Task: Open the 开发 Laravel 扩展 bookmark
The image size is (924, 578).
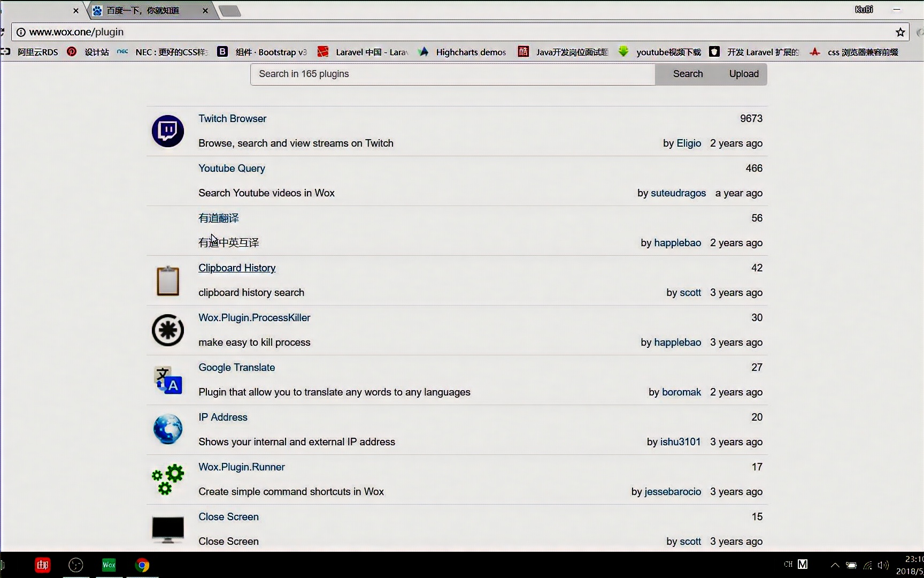Action: [754, 52]
